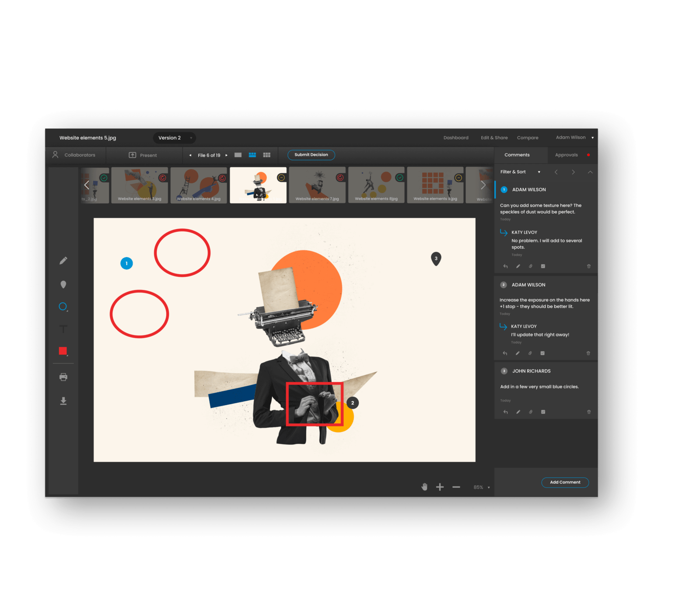Select the pin comment tool
700x615 pixels.
coord(63,284)
